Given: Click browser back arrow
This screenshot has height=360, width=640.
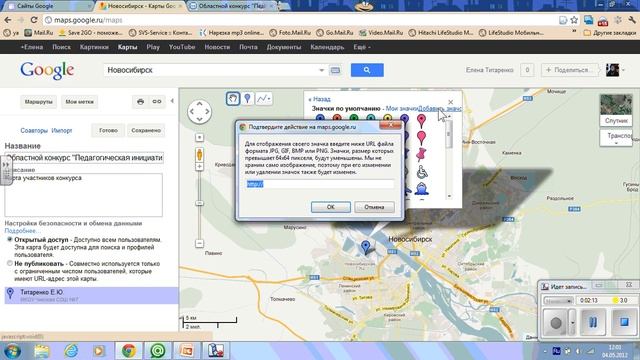Looking at the screenshot, I should pos(8,20).
